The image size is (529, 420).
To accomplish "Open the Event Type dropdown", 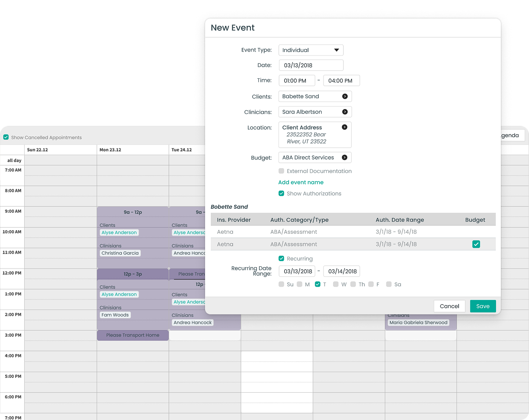I will [x=311, y=50].
